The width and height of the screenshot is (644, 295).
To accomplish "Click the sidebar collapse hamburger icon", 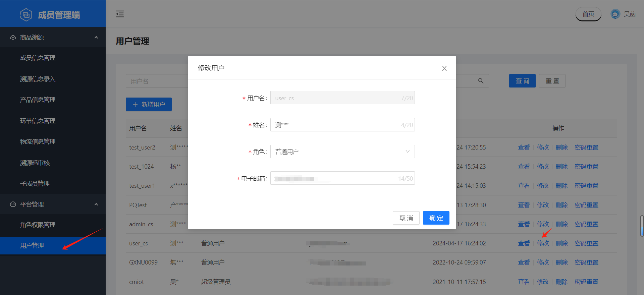I will click(120, 14).
